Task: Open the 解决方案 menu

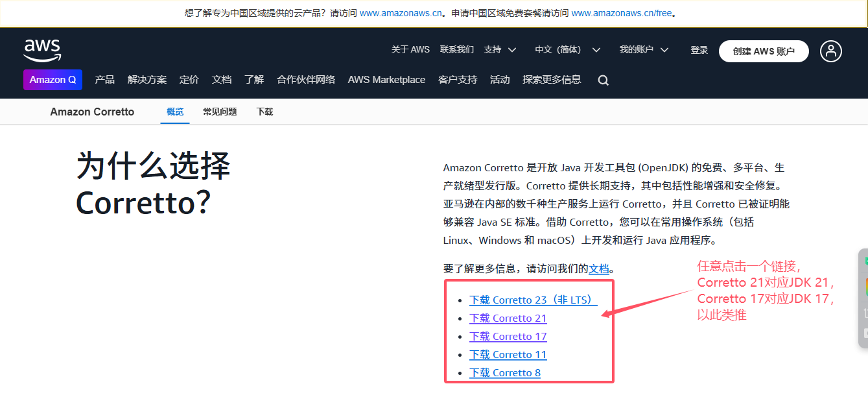Action: (x=147, y=80)
